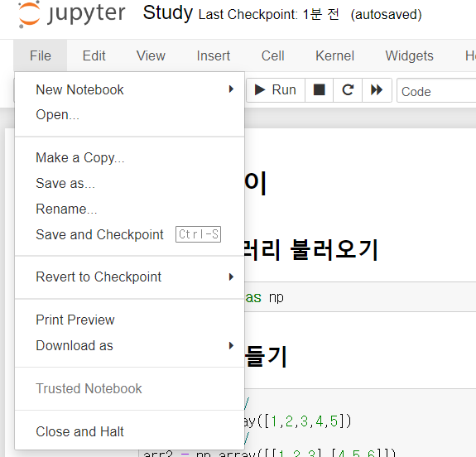Viewport: 476px width, 457px height.
Task: Click the restart kernel circular arrow icon
Action: [348, 90]
